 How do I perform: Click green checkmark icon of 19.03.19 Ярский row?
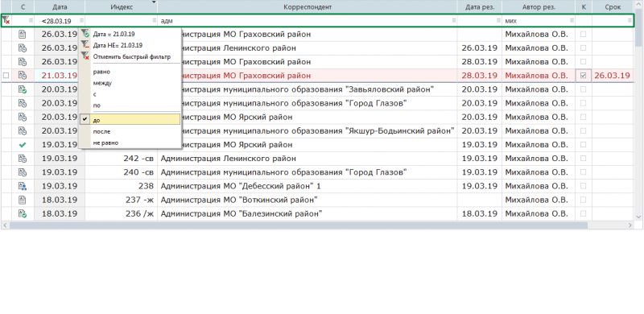(23, 145)
